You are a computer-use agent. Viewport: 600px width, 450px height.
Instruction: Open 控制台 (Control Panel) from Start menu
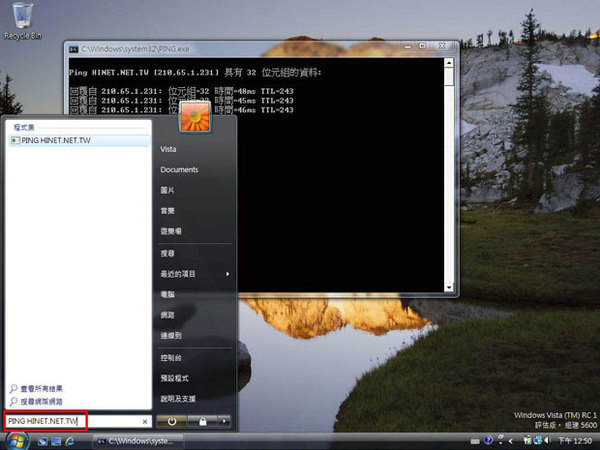tap(171, 358)
